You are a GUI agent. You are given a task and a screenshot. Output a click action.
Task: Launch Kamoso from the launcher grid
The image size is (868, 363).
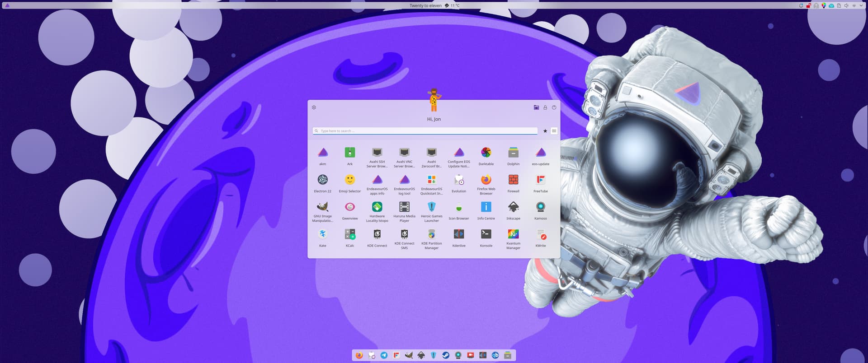point(541,210)
